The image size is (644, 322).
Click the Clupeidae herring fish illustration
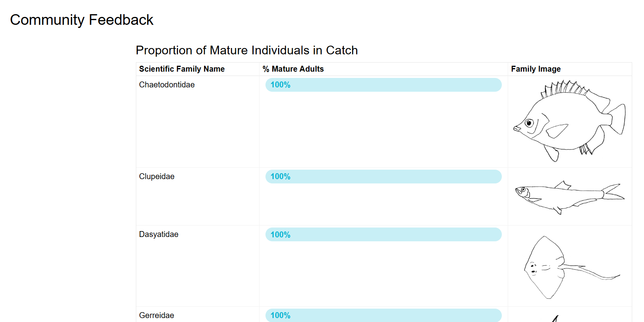[569, 197]
